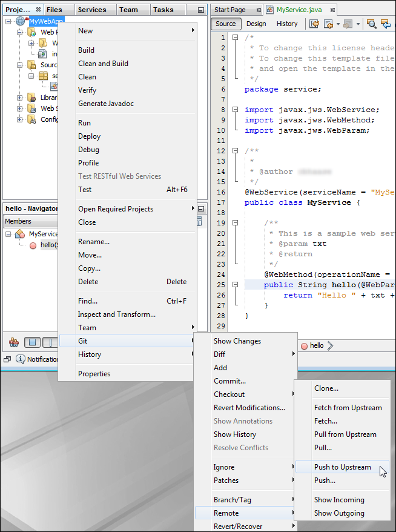Image resolution: width=396 pixels, height=532 pixels.
Task: Click the Configuration Files folder icon
Action: [x=31, y=119]
